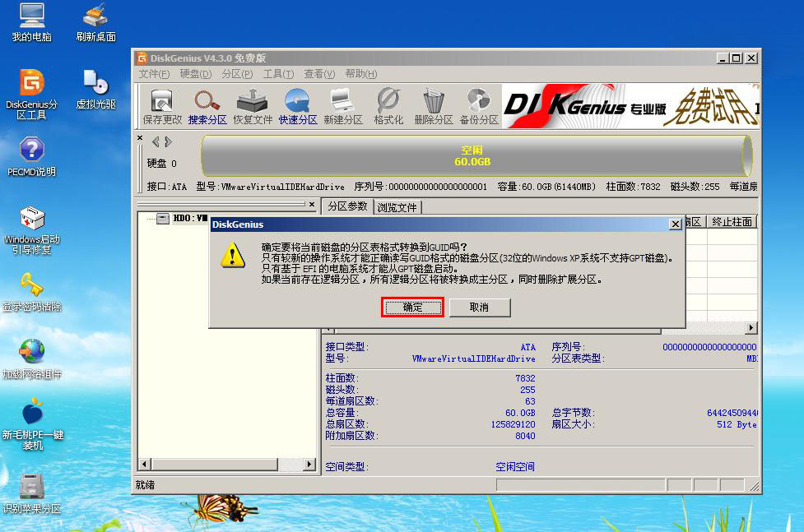Click the total sectors value 125829120

(513, 424)
